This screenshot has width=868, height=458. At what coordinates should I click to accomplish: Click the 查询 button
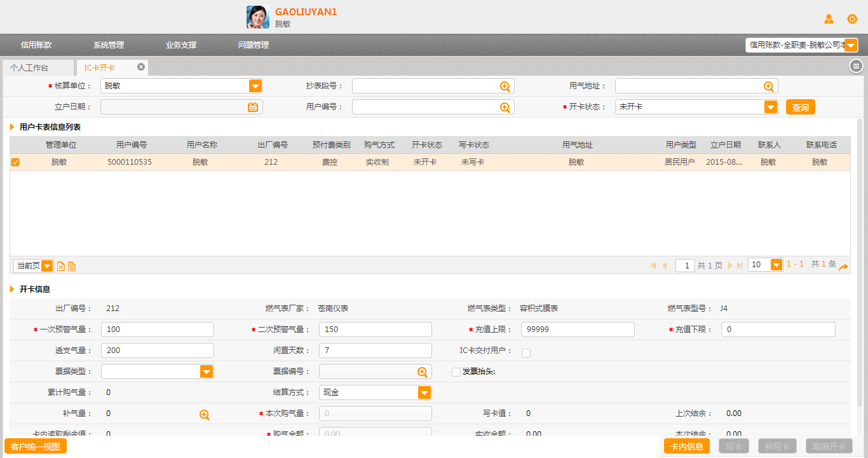pyautogui.click(x=800, y=108)
